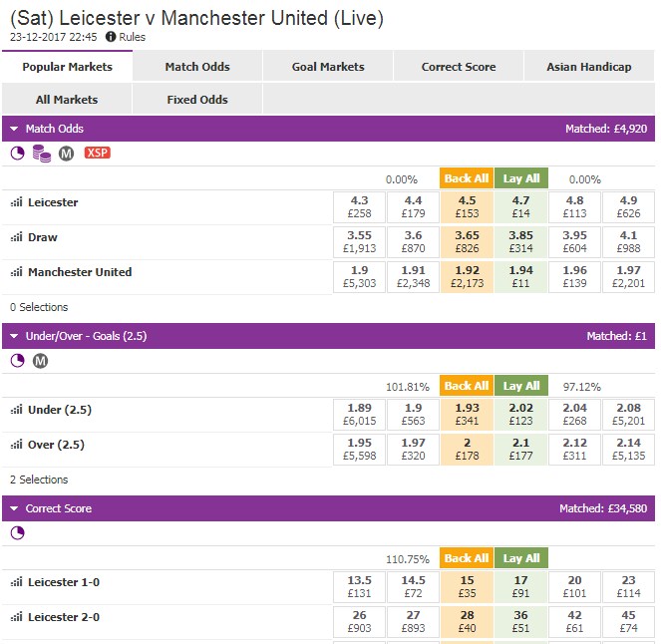The height and width of the screenshot is (644, 661).
Task: Click Lay All in Under/Over Goals
Action: pos(520,386)
